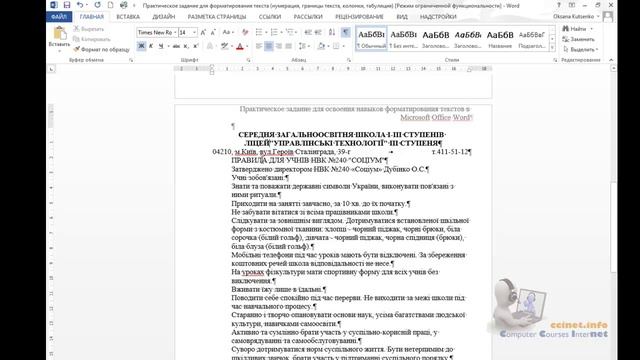Apply subscript formatting (x₂ icon)
Screen dimensions: 640x360
(x=186, y=46)
